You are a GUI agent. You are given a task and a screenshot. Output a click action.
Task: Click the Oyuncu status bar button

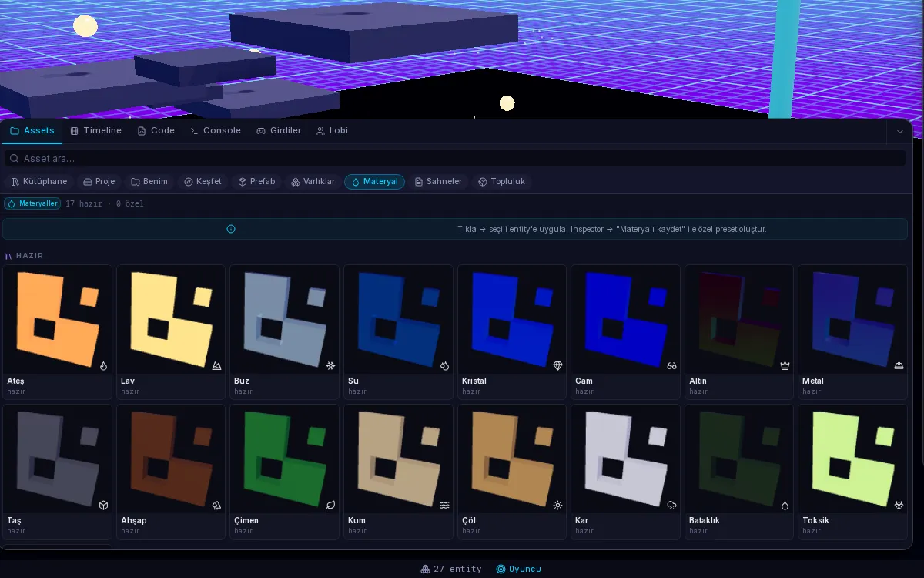coord(518,570)
